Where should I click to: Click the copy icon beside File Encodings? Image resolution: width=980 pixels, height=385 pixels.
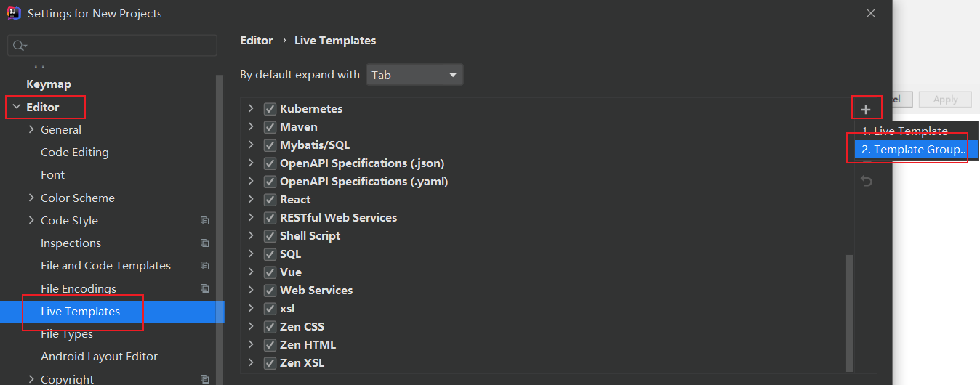pyautogui.click(x=204, y=288)
